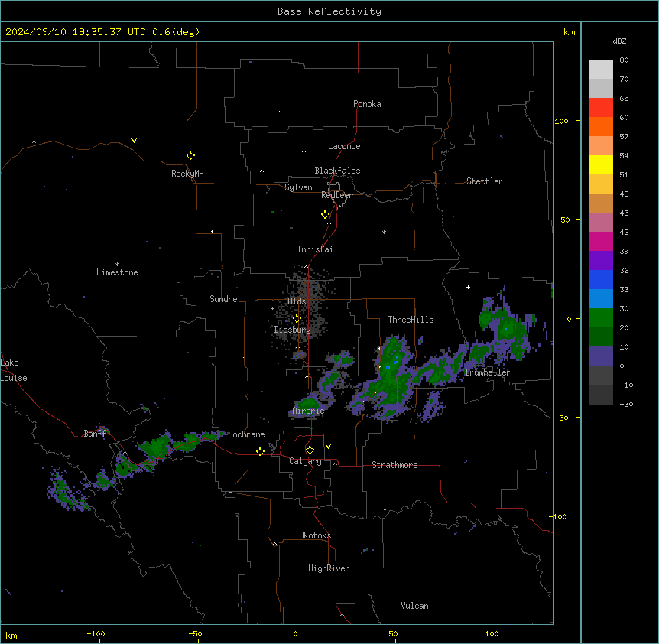Click the yellow marker inside Calgary boundary
This screenshot has width=659, height=644.
pyautogui.click(x=310, y=450)
